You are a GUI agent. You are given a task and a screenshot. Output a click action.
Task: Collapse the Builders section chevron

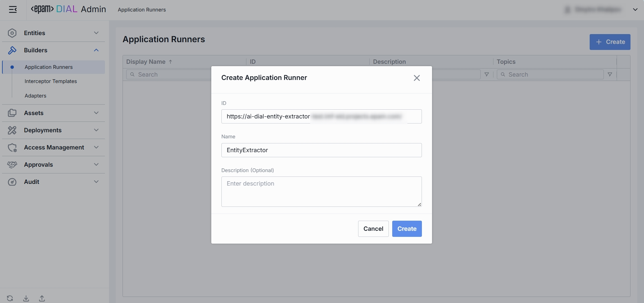pyautogui.click(x=96, y=50)
